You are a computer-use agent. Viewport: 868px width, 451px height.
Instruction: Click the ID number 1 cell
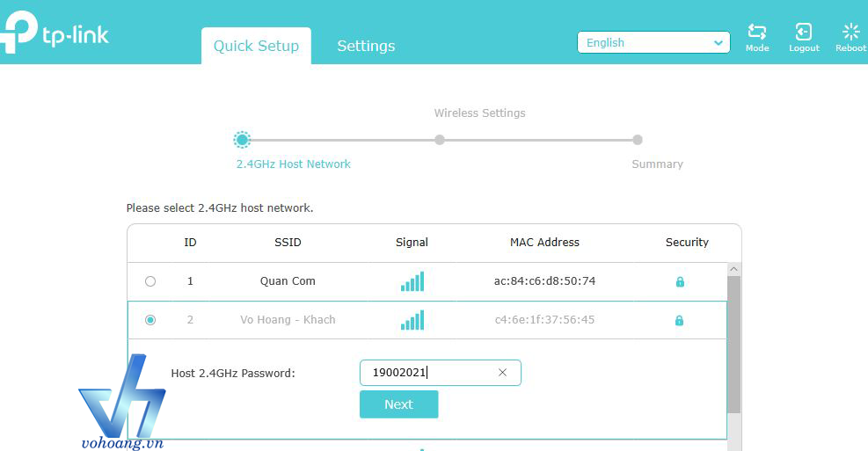tap(190, 281)
